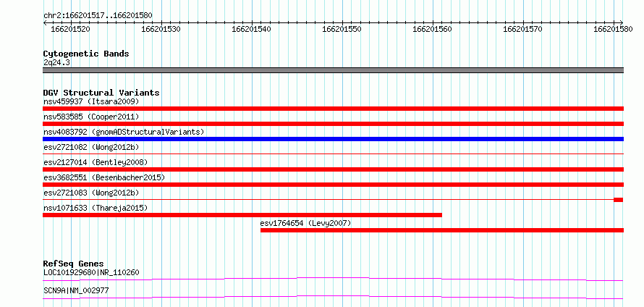Screen dimensions: 644x307
Task: Click ruler position 166201540
Action: [251, 29]
